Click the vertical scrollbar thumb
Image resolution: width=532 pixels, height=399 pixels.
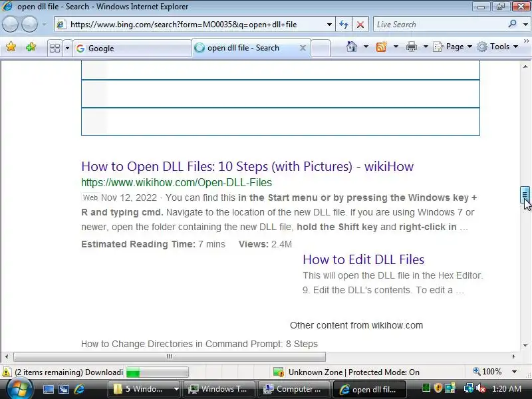(x=525, y=194)
